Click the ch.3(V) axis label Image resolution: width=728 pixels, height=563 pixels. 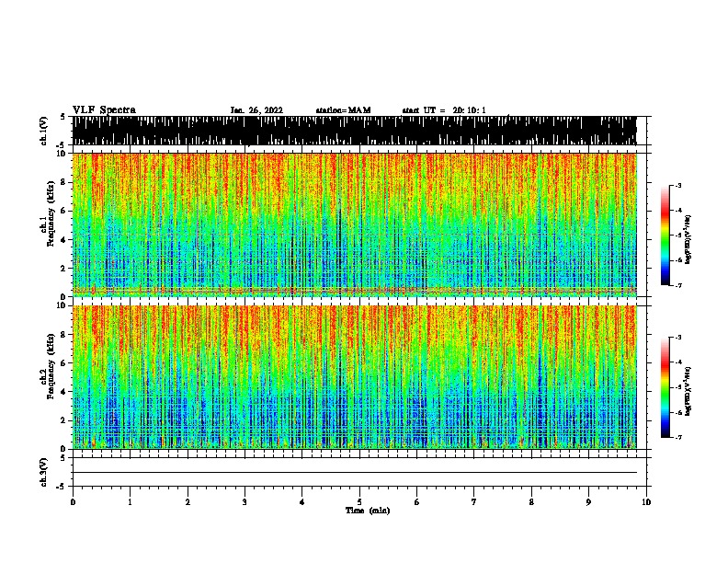[x=44, y=472]
